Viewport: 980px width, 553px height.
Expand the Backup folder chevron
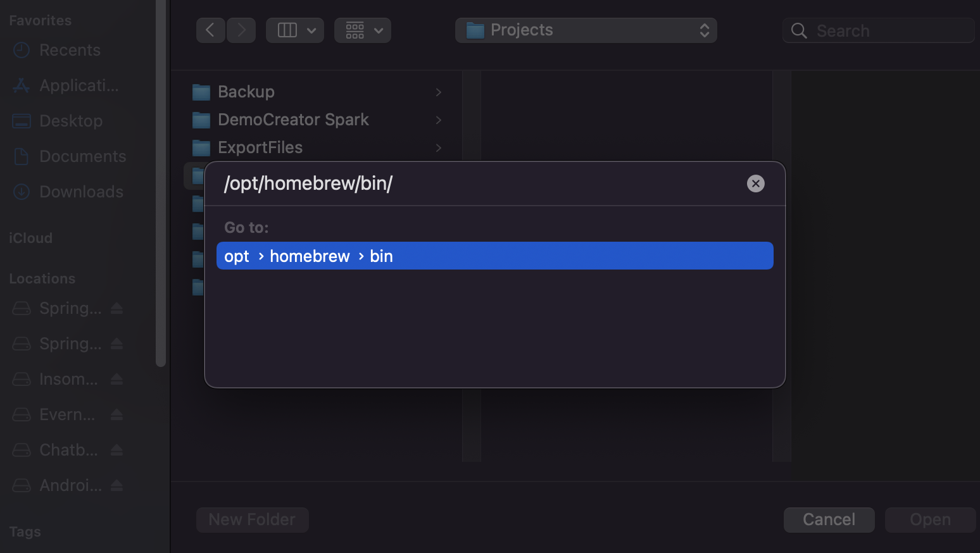coord(438,92)
